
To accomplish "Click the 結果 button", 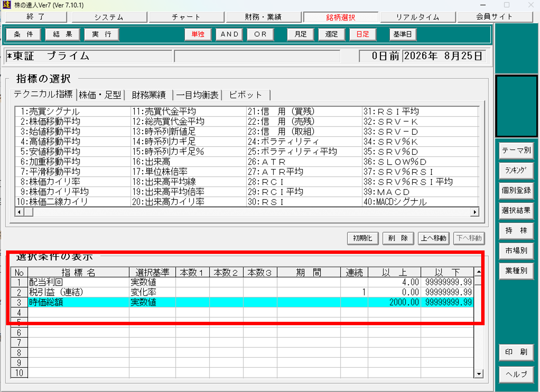I will click(63, 34).
